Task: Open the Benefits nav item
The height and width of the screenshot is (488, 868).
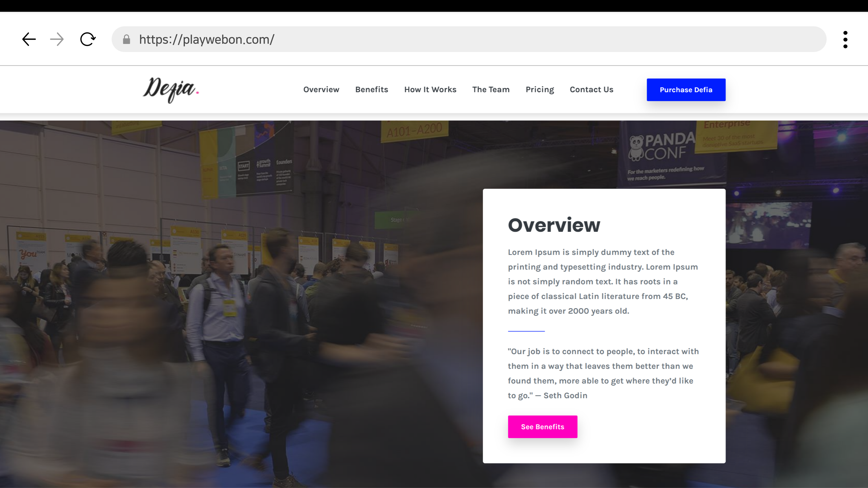Action: [372, 90]
